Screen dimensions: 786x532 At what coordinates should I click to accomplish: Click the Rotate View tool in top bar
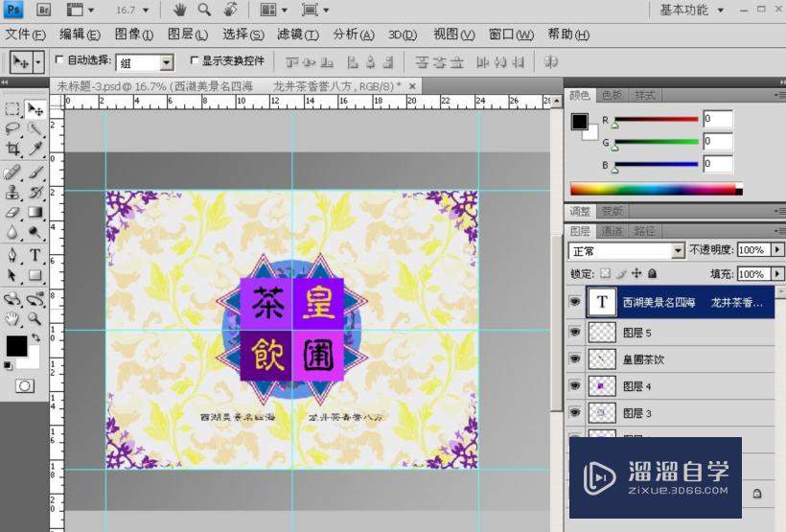(230, 10)
